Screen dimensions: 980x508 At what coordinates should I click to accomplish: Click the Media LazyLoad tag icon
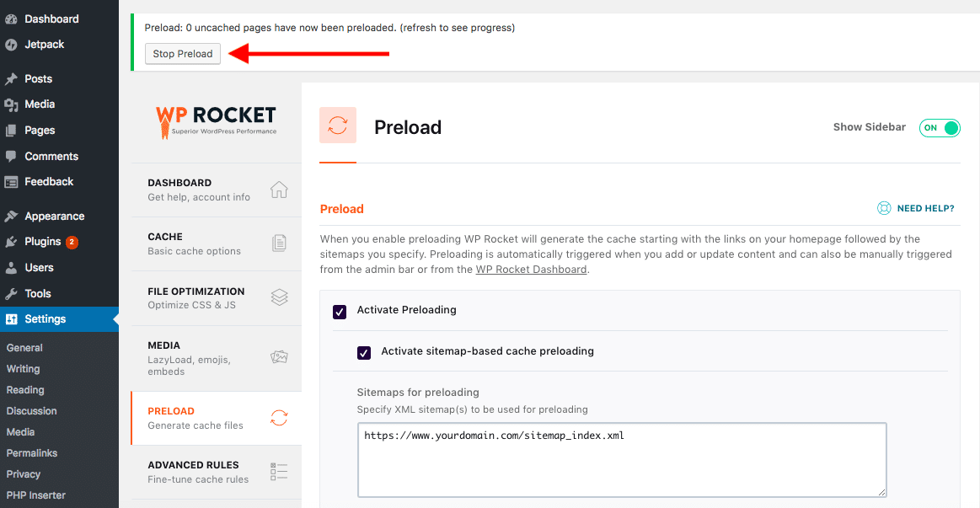[x=279, y=356]
